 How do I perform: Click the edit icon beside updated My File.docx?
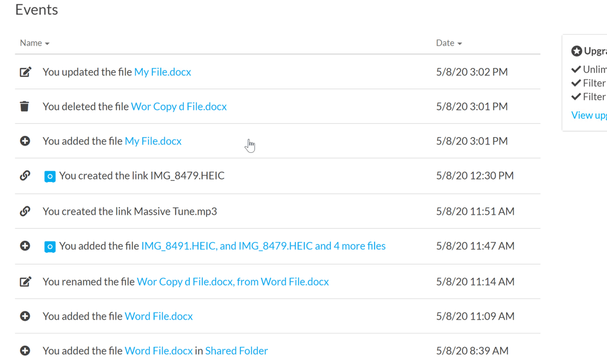pos(25,72)
